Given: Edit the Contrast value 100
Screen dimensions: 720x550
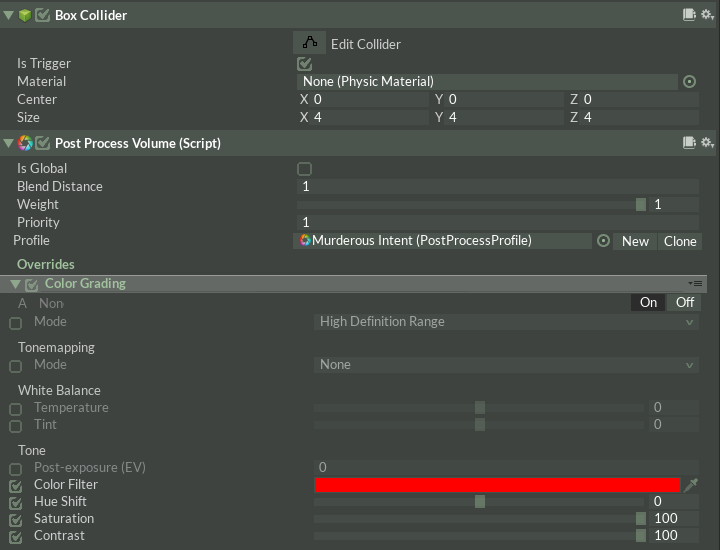Looking at the screenshot, I should tap(674, 535).
